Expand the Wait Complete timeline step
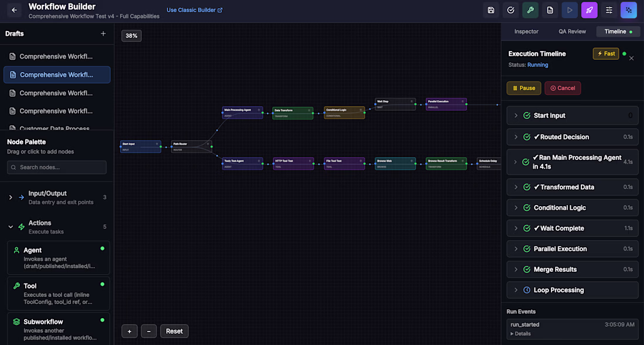 pos(573,228)
